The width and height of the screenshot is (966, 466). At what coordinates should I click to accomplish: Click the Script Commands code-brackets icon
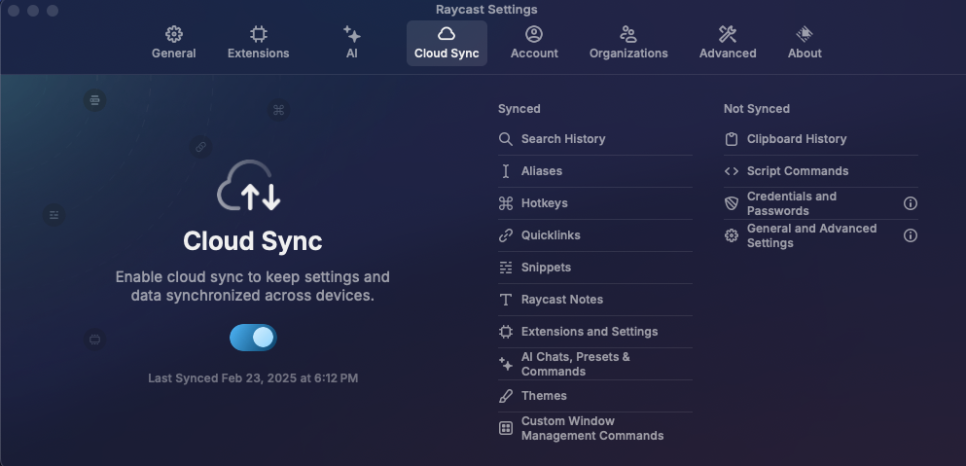point(731,171)
